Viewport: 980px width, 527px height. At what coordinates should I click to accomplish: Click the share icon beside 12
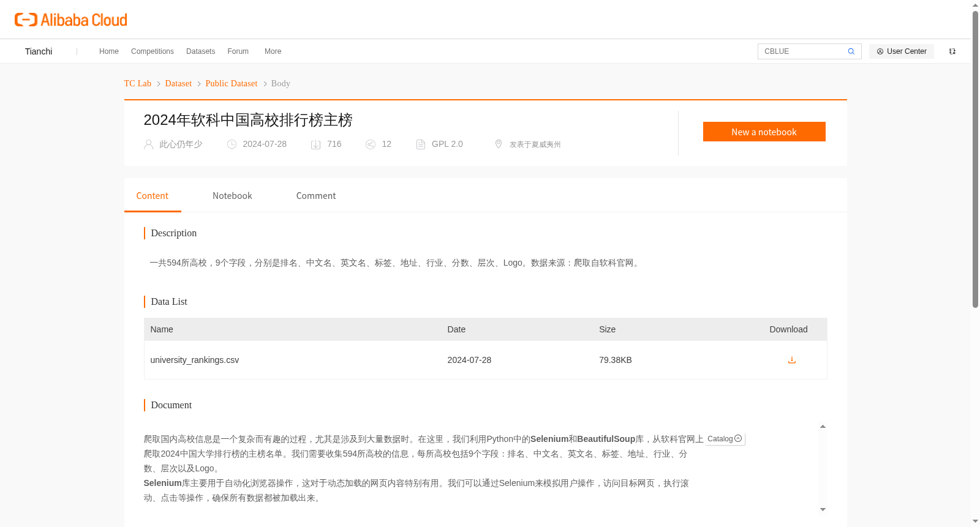pos(371,144)
